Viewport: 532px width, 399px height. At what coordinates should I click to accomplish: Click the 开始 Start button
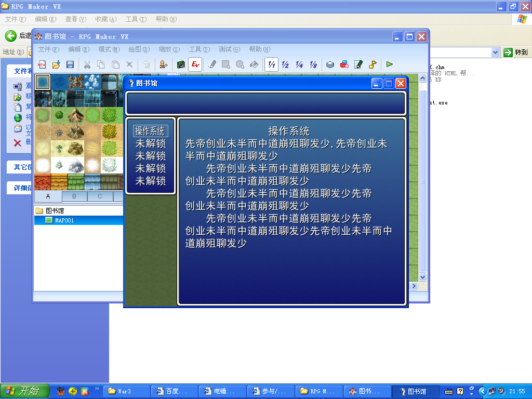pos(25,391)
